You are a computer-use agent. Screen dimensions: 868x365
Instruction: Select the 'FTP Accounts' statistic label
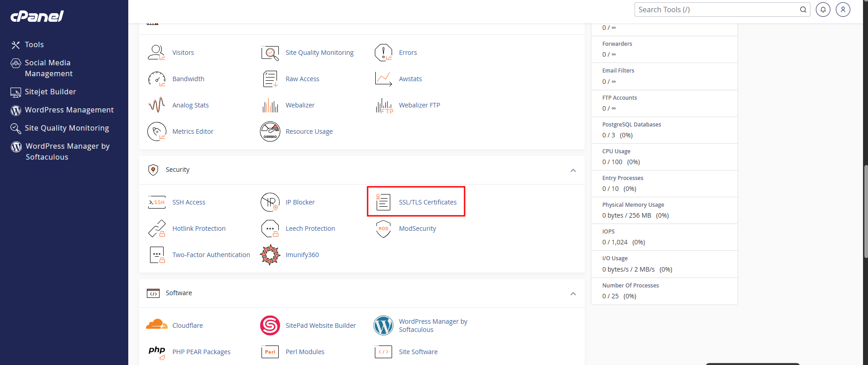pyautogui.click(x=620, y=98)
